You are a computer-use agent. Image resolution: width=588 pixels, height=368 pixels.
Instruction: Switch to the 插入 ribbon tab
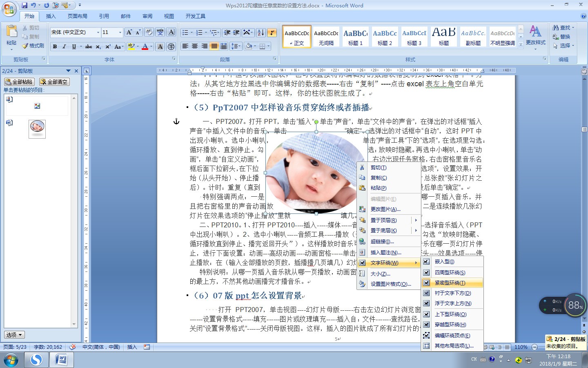51,16
